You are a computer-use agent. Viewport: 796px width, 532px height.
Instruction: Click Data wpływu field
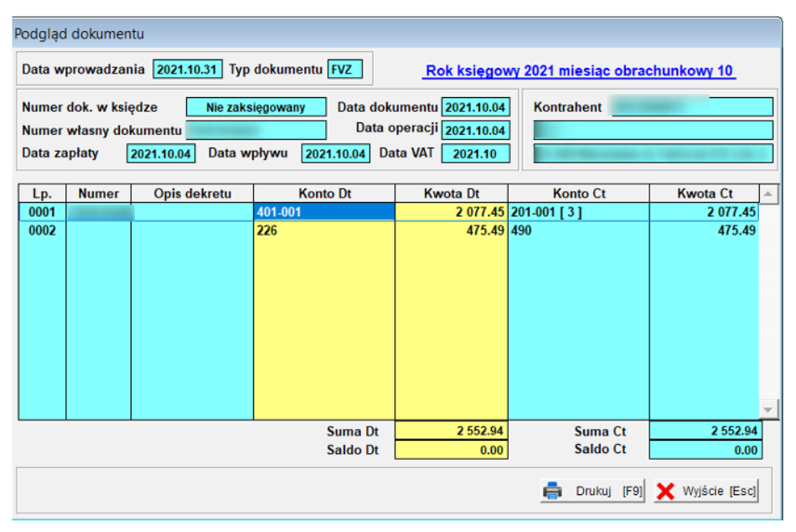click(x=335, y=153)
